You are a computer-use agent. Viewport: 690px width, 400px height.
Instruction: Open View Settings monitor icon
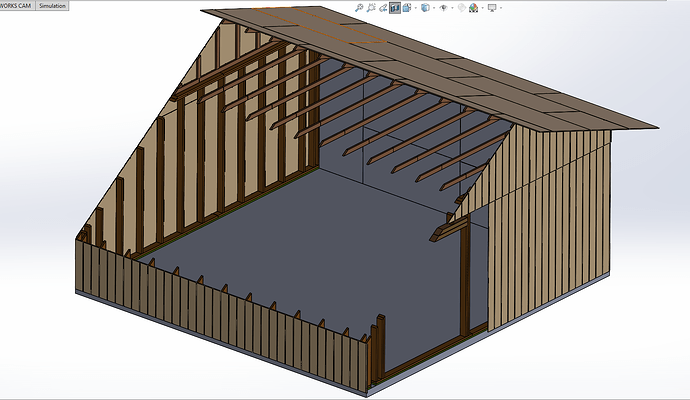[491, 7]
